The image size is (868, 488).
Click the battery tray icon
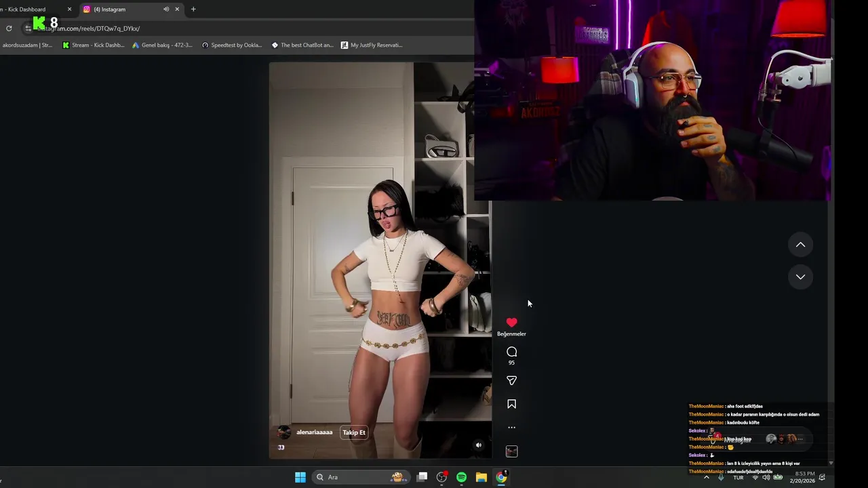[x=776, y=478]
